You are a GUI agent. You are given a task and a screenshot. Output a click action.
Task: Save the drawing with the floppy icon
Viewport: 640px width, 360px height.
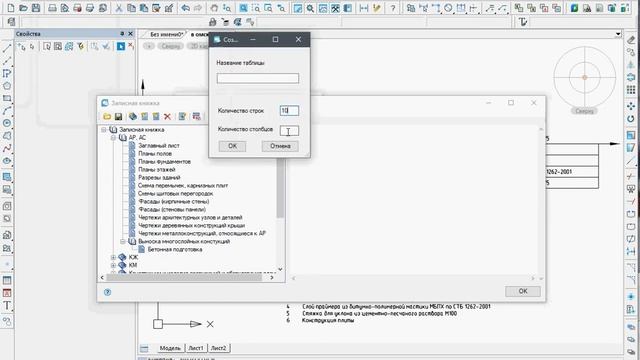coord(36,8)
